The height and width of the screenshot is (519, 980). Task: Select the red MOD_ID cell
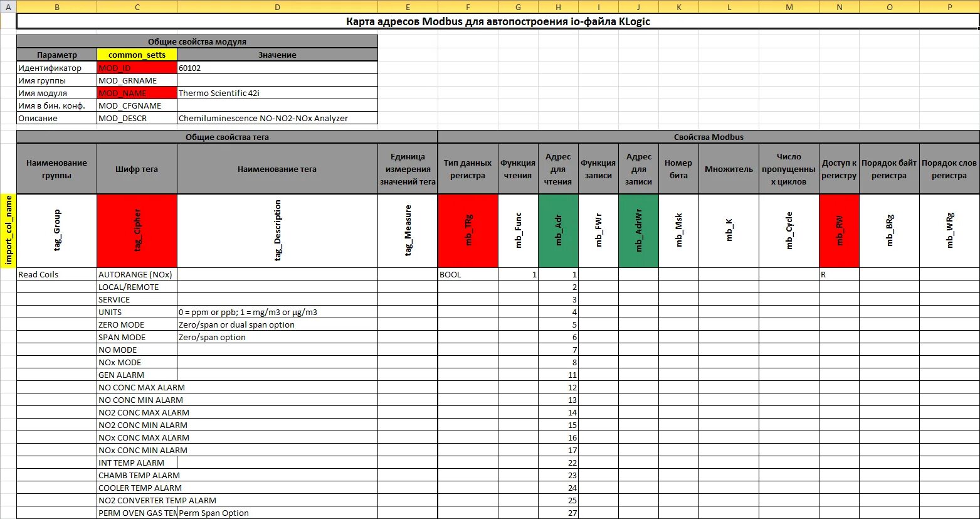tap(137, 68)
